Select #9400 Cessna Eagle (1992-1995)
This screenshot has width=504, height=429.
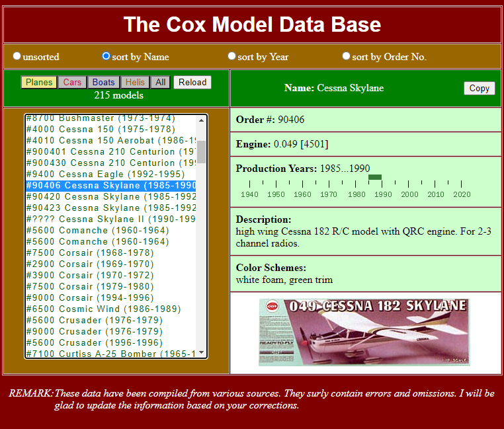111,174
